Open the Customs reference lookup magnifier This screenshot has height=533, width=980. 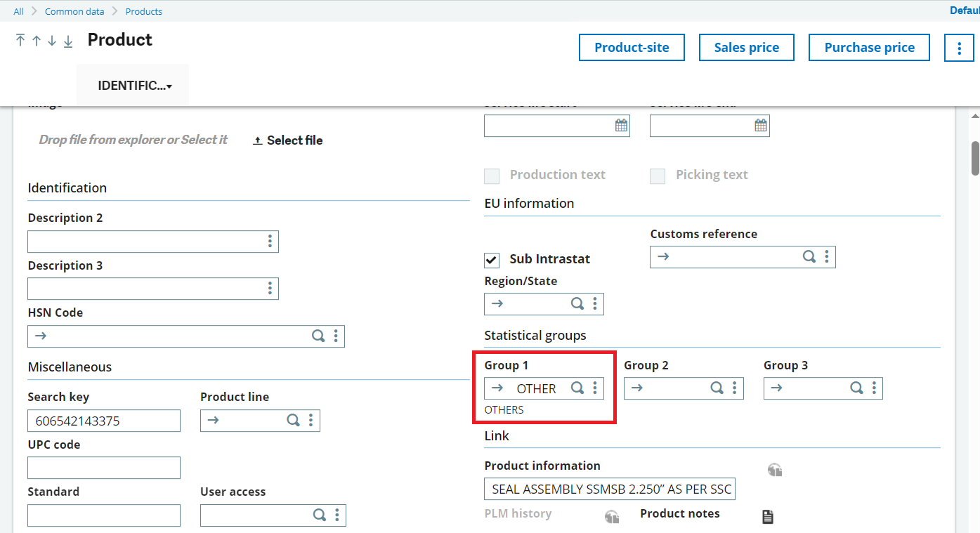pyautogui.click(x=809, y=257)
